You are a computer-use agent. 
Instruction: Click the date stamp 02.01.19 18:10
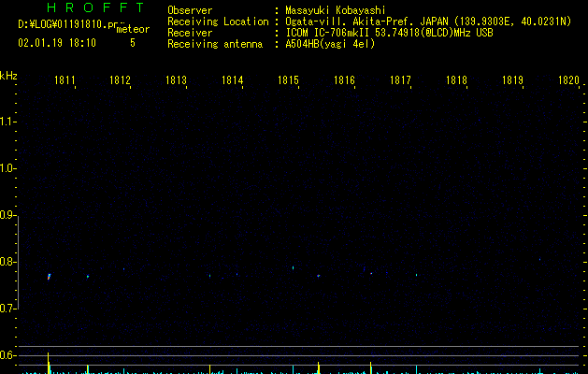click(57, 43)
